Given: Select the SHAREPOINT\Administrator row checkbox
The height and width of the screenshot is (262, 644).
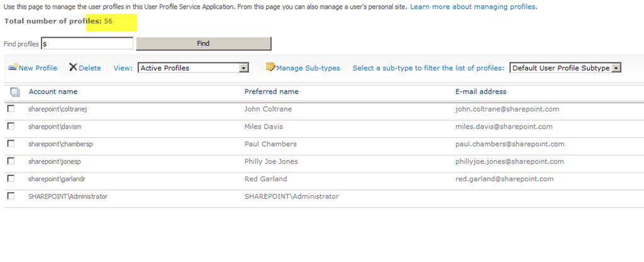Looking at the screenshot, I should point(11,196).
